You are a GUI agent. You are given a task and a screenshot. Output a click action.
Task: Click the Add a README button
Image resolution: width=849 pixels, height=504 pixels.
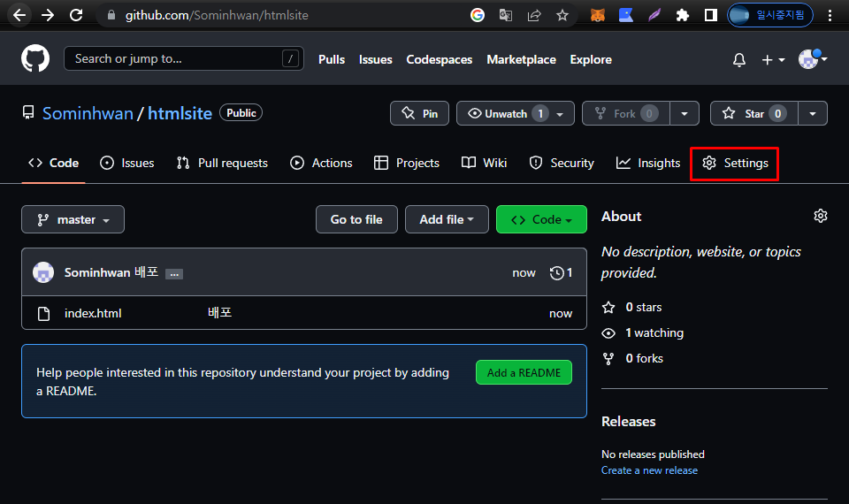(x=524, y=372)
